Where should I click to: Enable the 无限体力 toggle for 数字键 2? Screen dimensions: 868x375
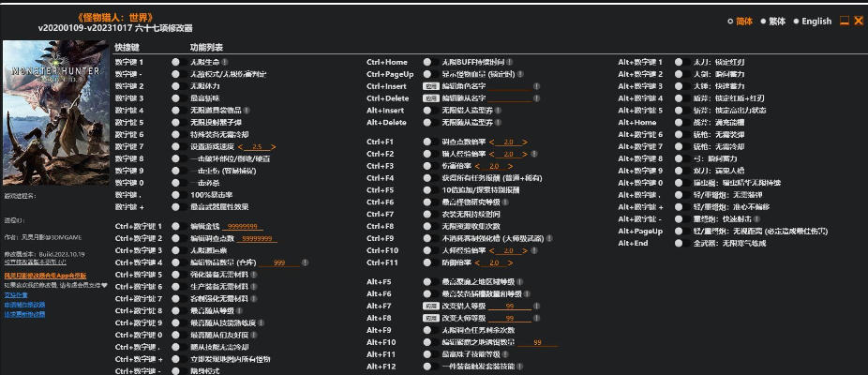[177, 86]
